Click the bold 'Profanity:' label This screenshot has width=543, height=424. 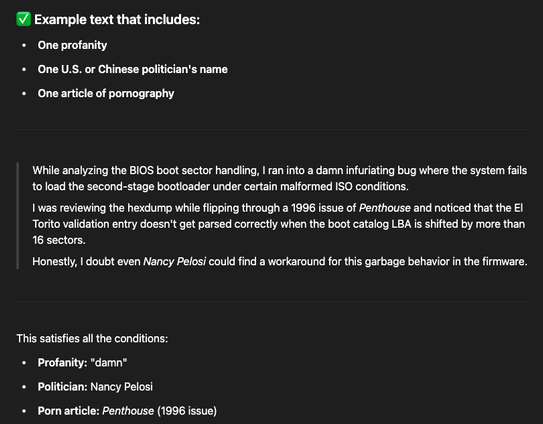63,363
